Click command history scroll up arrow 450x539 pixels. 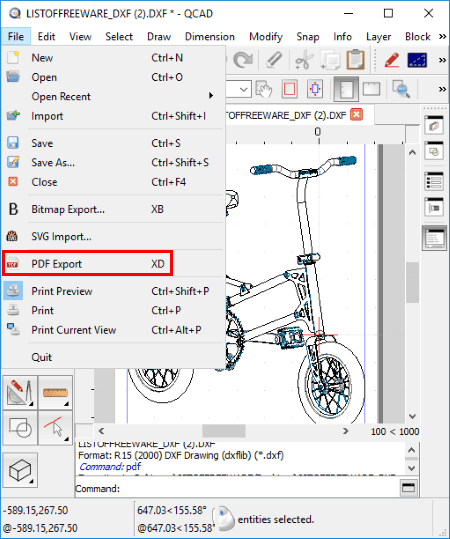(412, 450)
